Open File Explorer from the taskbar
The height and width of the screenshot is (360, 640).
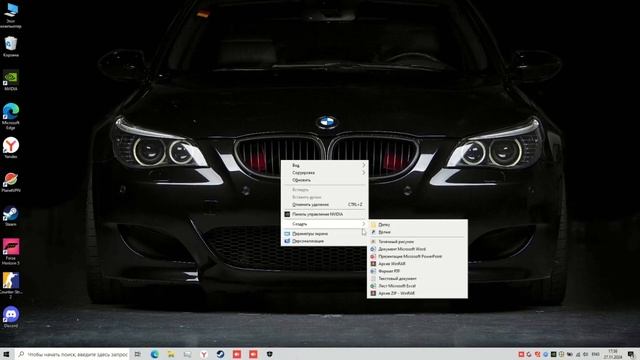pos(171,354)
